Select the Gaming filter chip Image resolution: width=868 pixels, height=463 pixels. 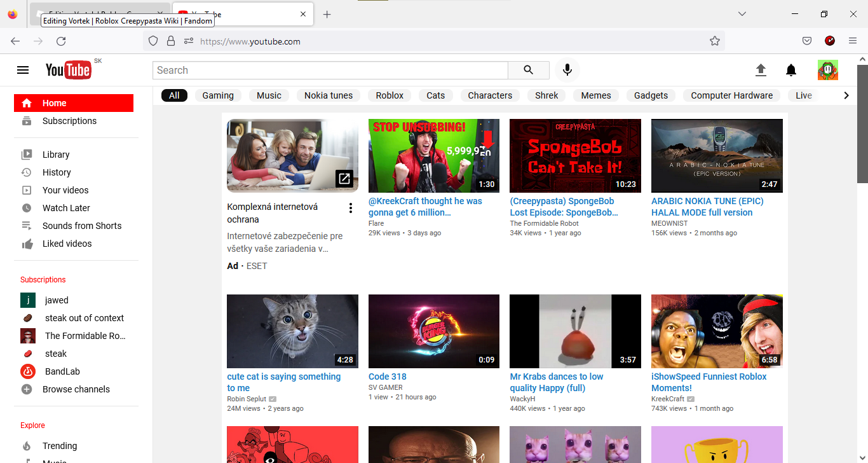(x=218, y=95)
